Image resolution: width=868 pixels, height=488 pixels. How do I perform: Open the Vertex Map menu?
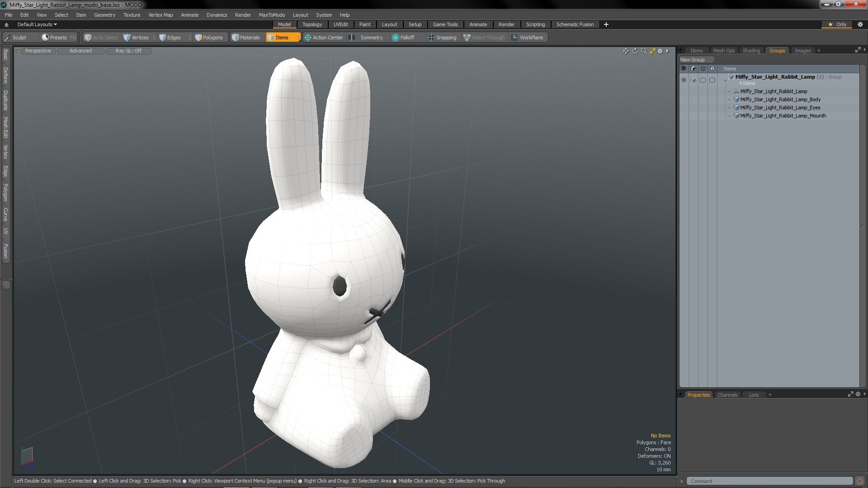click(160, 15)
